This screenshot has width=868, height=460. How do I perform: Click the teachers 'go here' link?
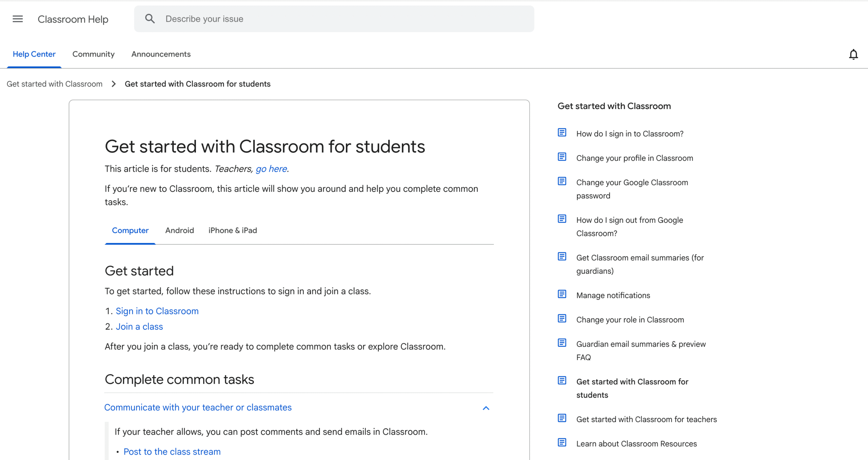click(x=271, y=169)
